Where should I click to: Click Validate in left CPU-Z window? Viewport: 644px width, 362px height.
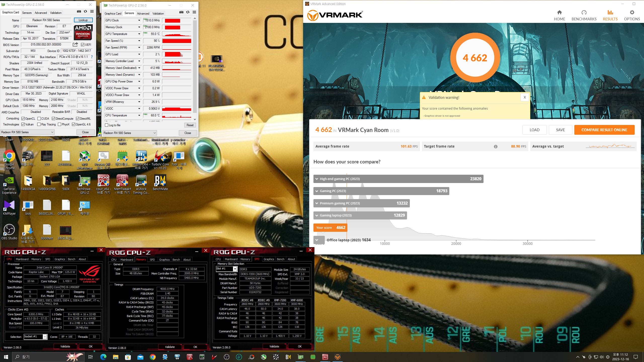point(65,346)
